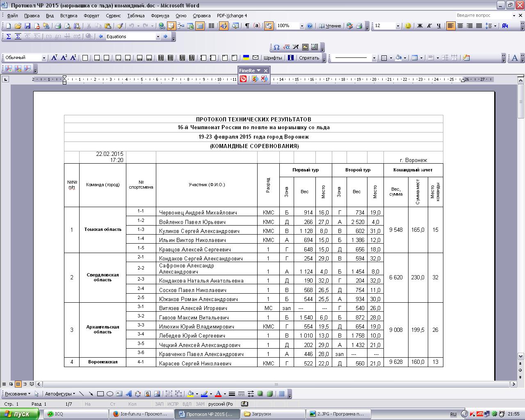This screenshot has height=420, width=525.
Task: Click the Спрятать button
Action: [309, 58]
